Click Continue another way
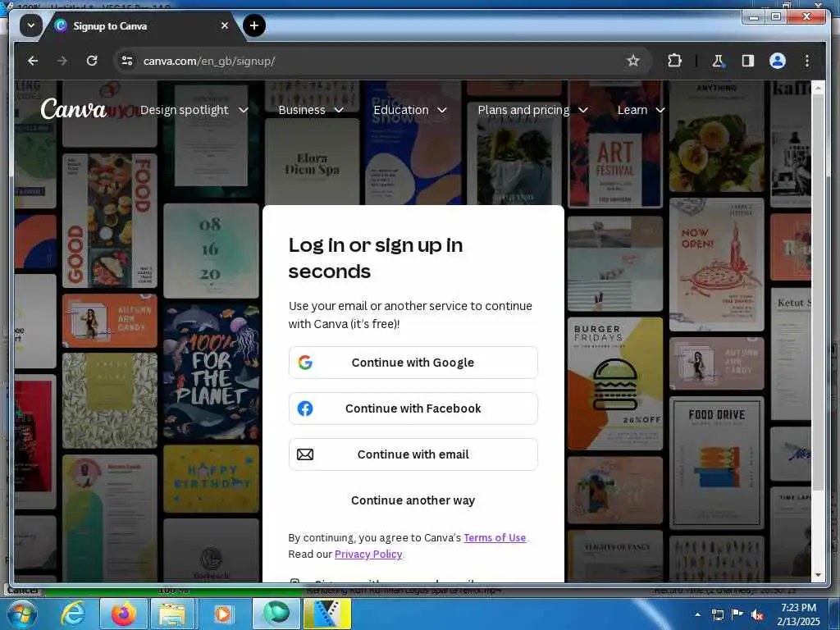 [413, 500]
